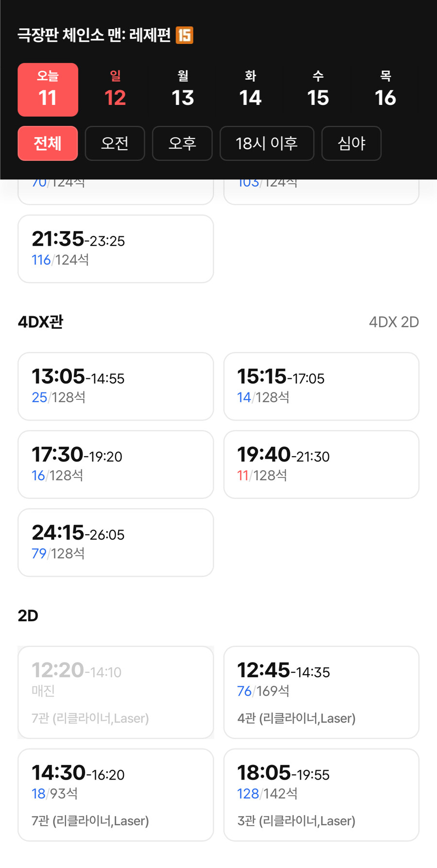Image resolution: width=437 pixels, height=868 pixels.
Task: Click the 15 age rating badge icon
Action: click(x=185, y=35)
